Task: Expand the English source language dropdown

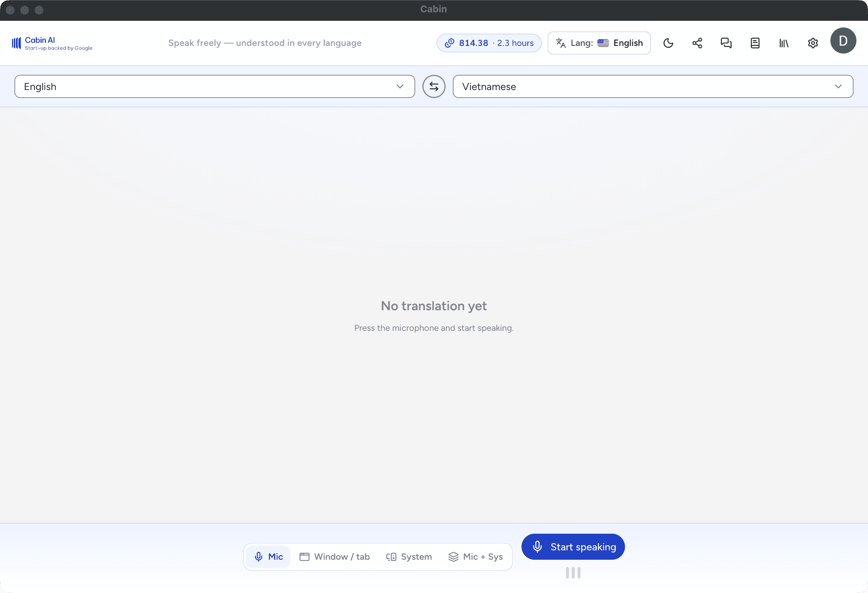Action: [215, 87]
